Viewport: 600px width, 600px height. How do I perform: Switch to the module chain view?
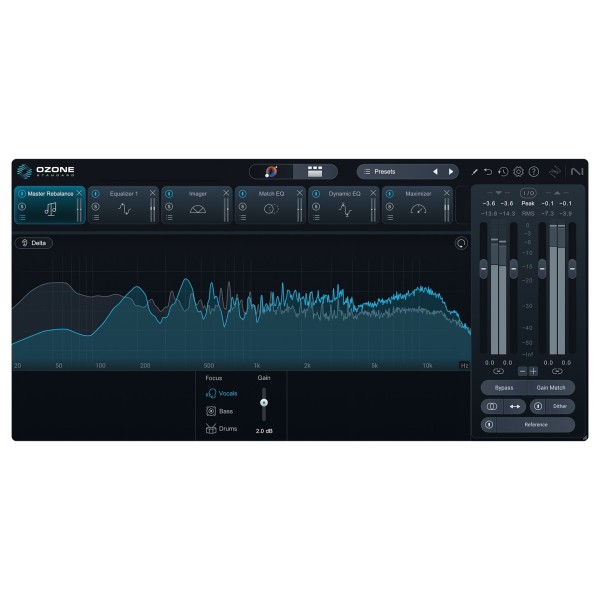[315, 171]
